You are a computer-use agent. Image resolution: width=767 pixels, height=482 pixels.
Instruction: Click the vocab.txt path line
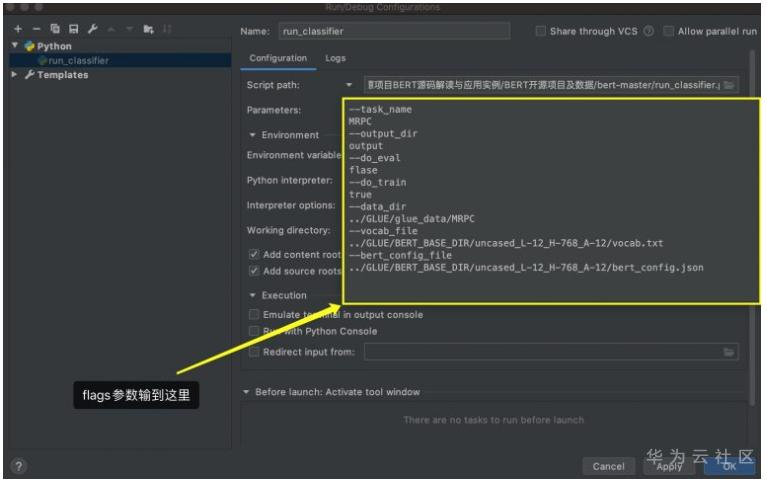506,243
